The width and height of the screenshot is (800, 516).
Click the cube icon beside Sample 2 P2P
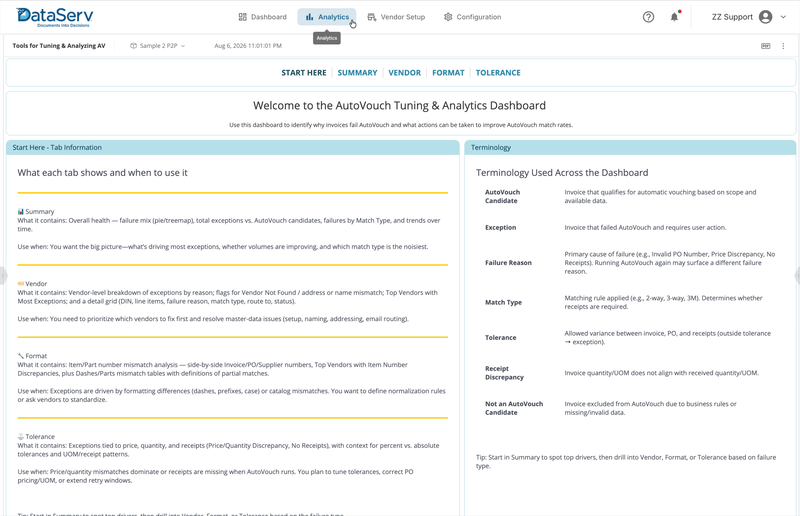(x=133, y=45)
